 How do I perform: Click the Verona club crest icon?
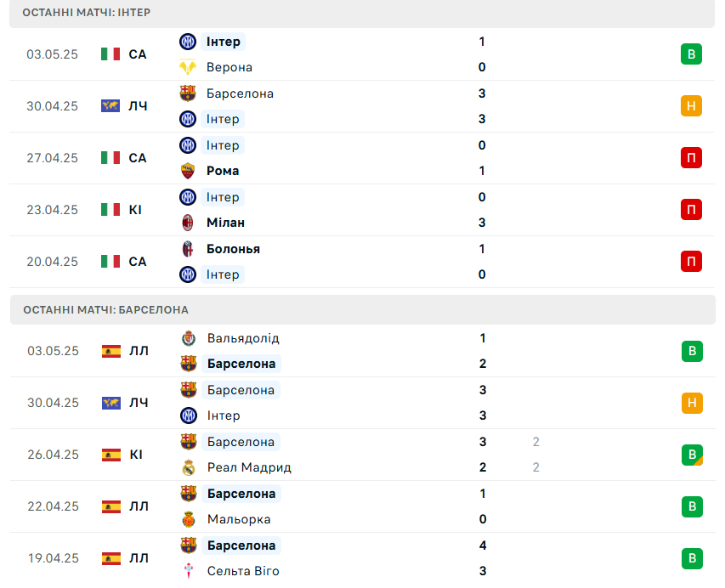[188, 67]
